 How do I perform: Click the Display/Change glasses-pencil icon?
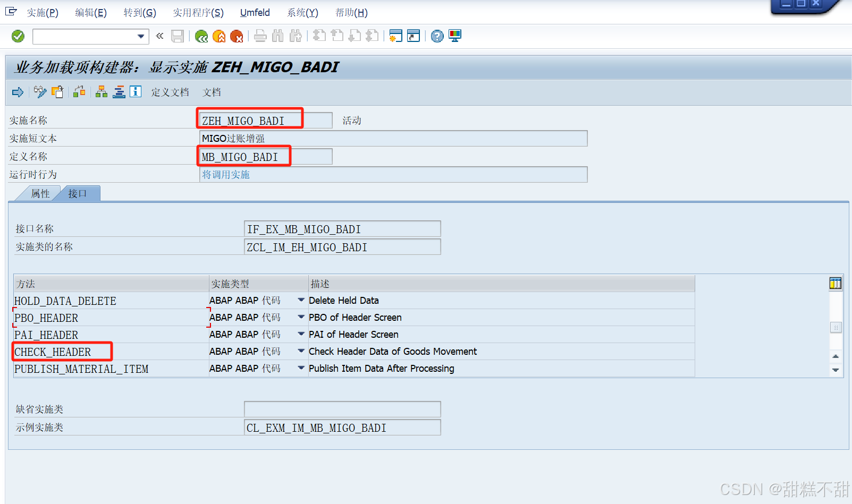pos(39,92)
